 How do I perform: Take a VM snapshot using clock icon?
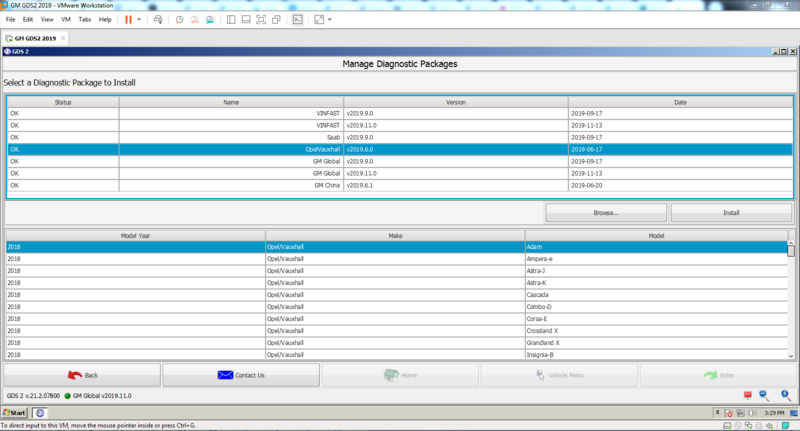tap(179, 19)
